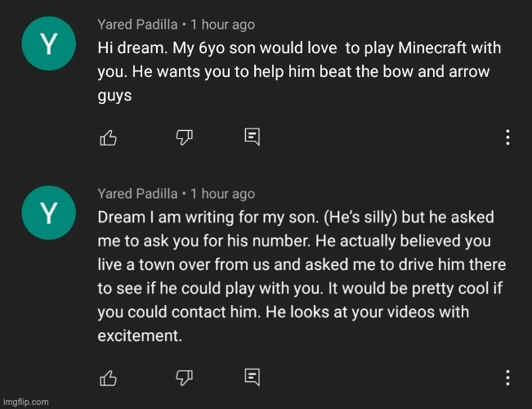Click the word "excitement." ending the second comment
532x409 pixels.
pos(140,335)
